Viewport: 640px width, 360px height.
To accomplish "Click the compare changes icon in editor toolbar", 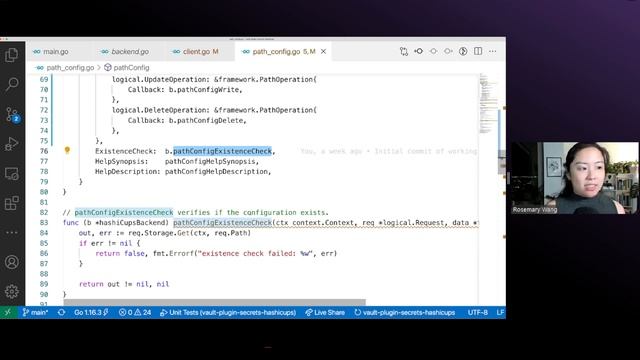I will [404, 51].
